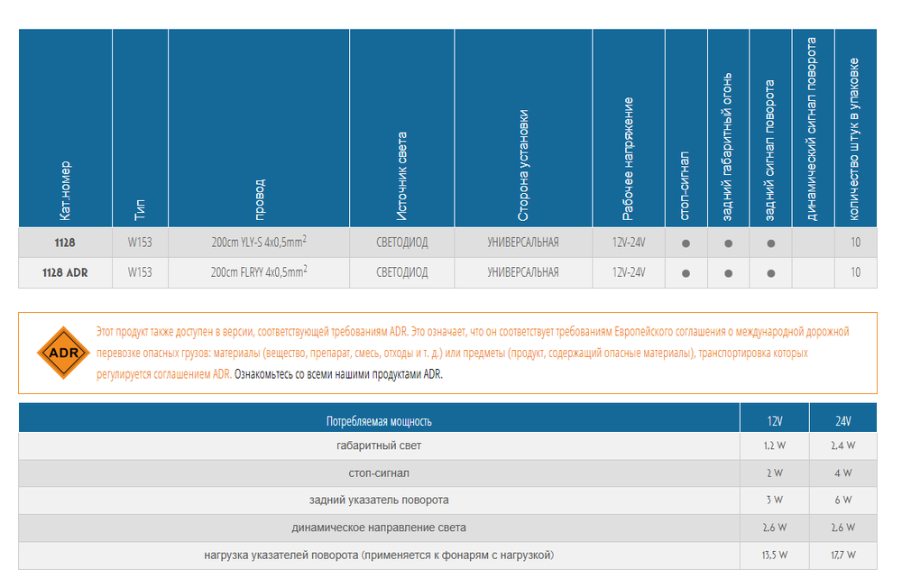Viewport: 902px width, 588px height.
Task: Click '12V-24V' voltage in 1128 row
Action: coord(629,243)
